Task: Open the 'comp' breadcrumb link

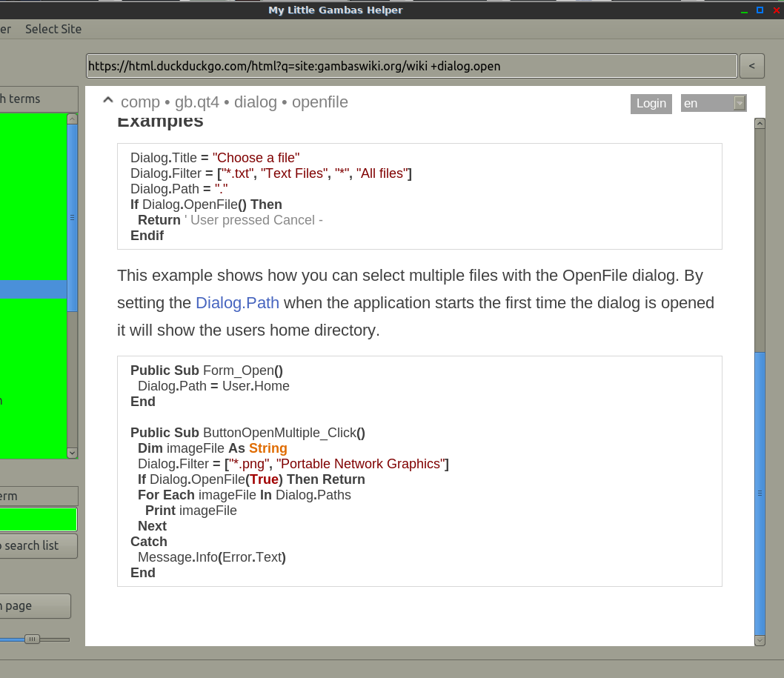Action: click(x=140, y=102)
